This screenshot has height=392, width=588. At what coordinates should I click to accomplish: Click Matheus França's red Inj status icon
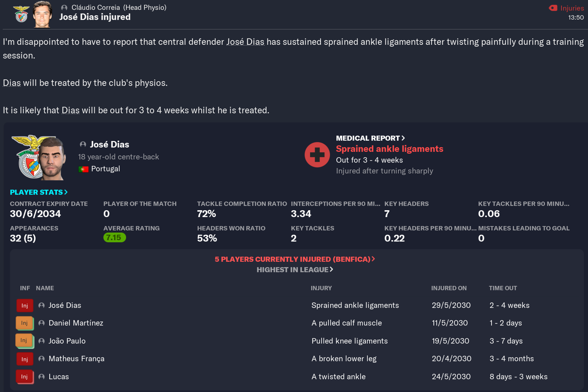click(24, 359)
